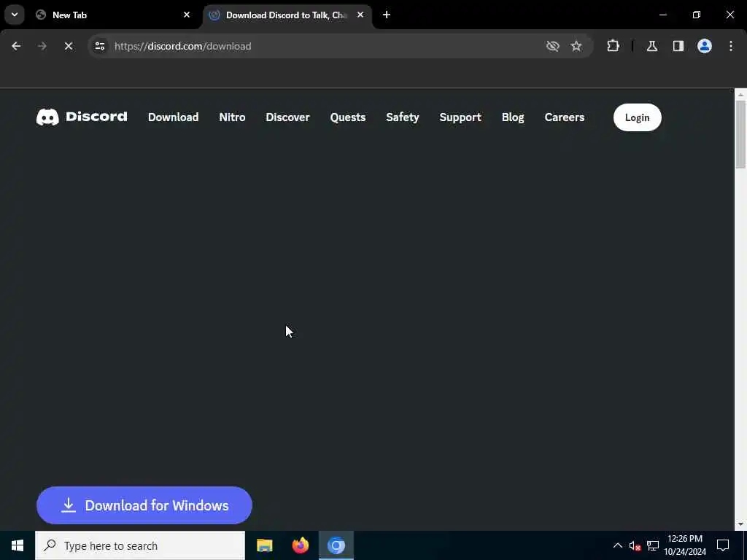Go forward to next page
This screenshot has width=747, height=560.
(x=42, y=46)
